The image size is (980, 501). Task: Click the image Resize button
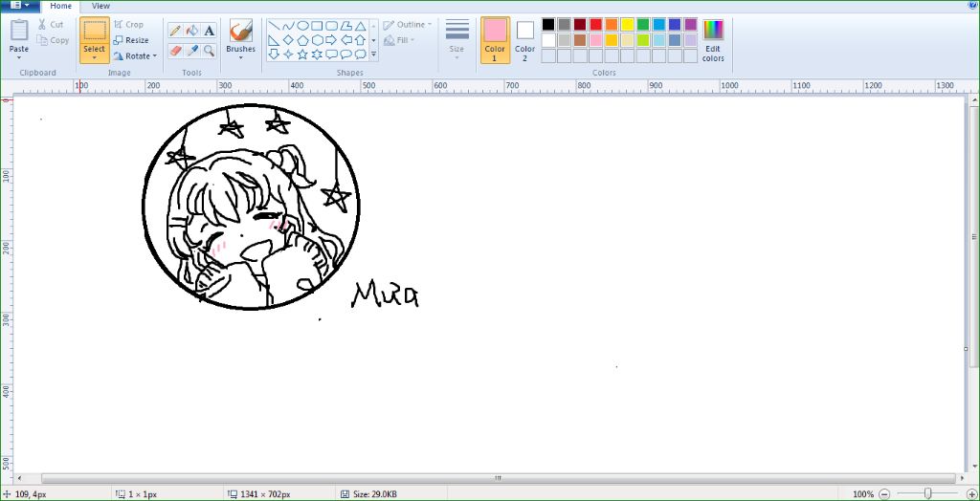(131, 40)
